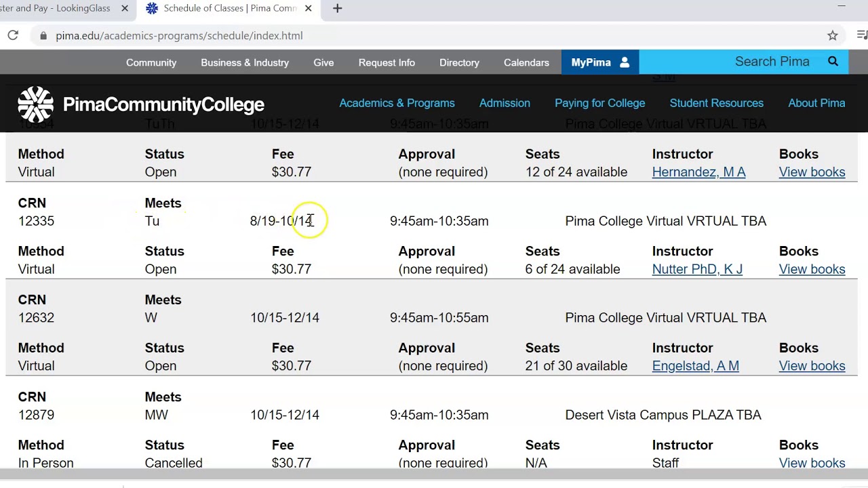Click the Give menu item
868x488 pixels.
323,62
